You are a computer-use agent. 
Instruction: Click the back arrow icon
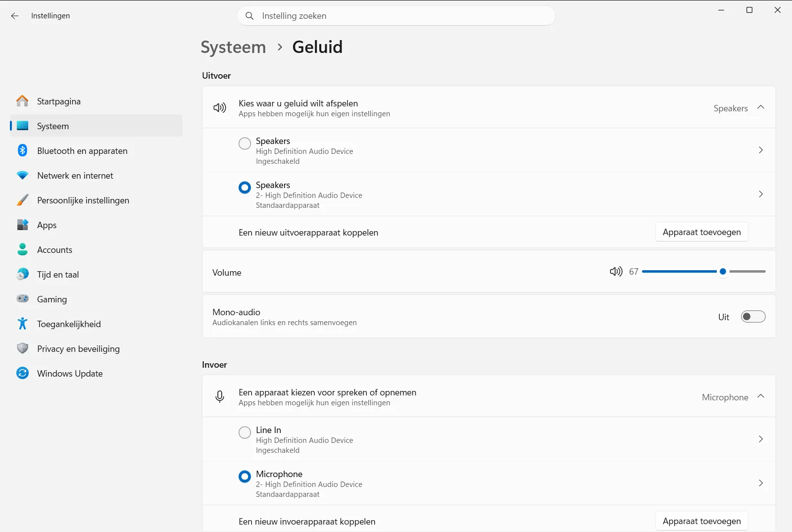tap(15, 16)
